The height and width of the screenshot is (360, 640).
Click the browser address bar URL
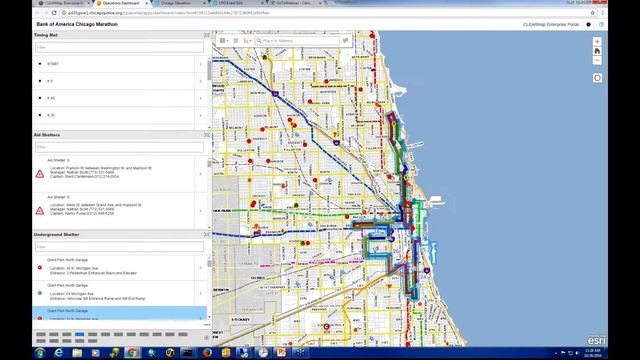point(168,13)
